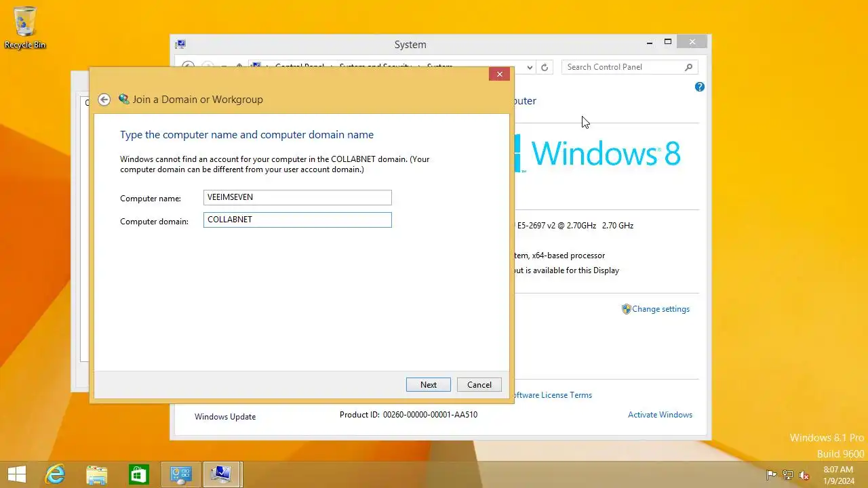Open the Windows Start button

click(x=16, y=474)
